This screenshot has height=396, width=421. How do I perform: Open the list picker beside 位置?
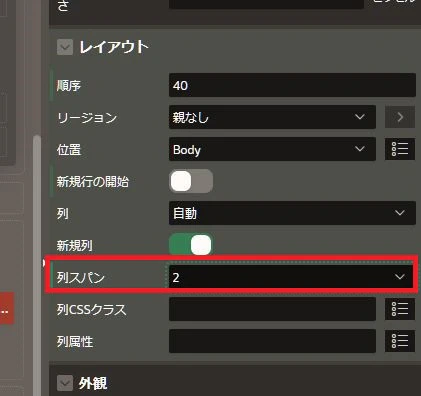click(400, 149)
